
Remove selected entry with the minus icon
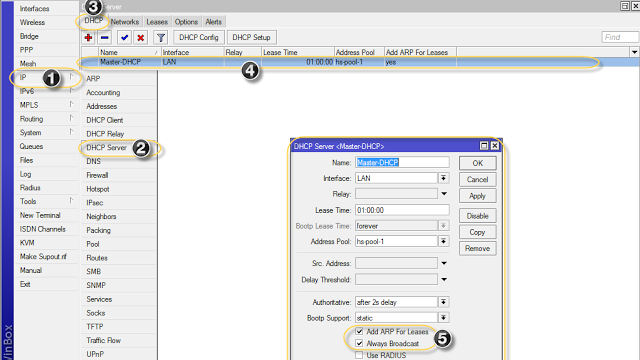point(104,38)
